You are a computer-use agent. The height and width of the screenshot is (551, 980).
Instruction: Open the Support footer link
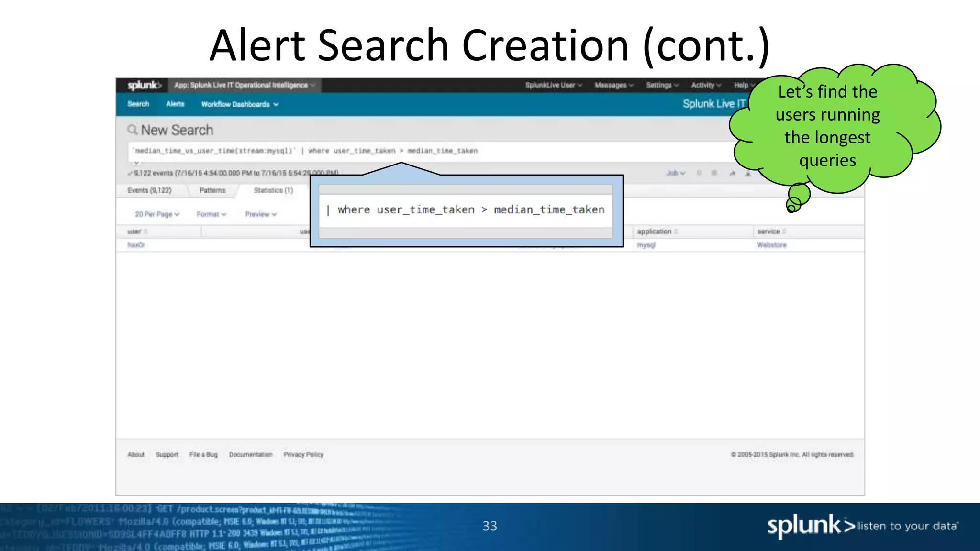pos(167,454)
